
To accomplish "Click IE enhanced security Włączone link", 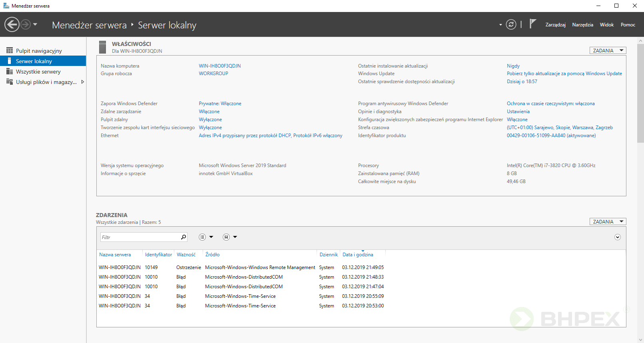I will tap(517, 120).
